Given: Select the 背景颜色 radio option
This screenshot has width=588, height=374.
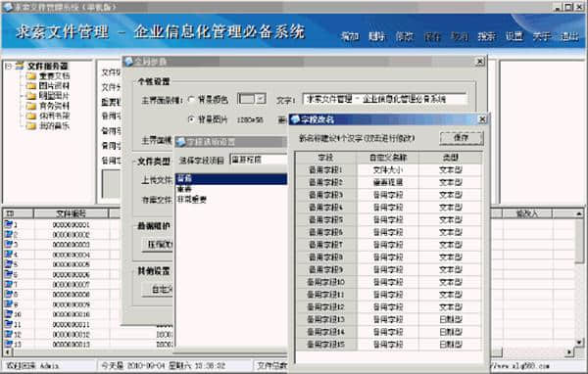Looking at the screenshot, I should tap(191, 100).
